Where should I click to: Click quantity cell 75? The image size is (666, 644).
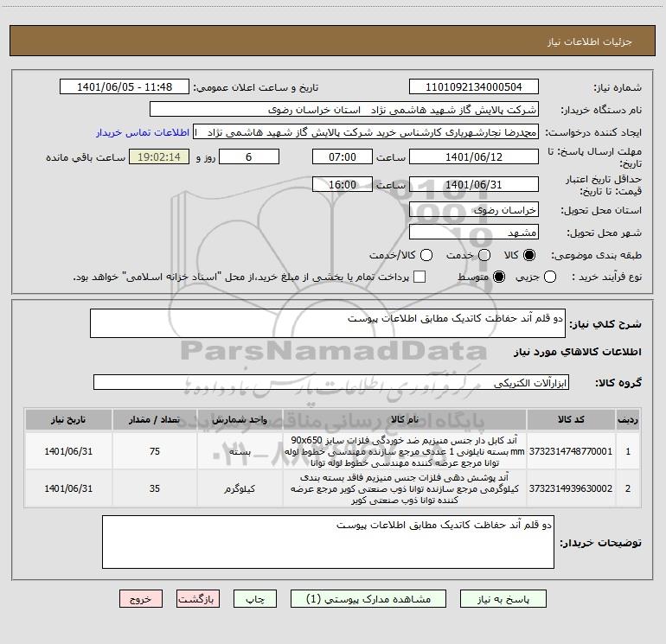click(155, 451)
